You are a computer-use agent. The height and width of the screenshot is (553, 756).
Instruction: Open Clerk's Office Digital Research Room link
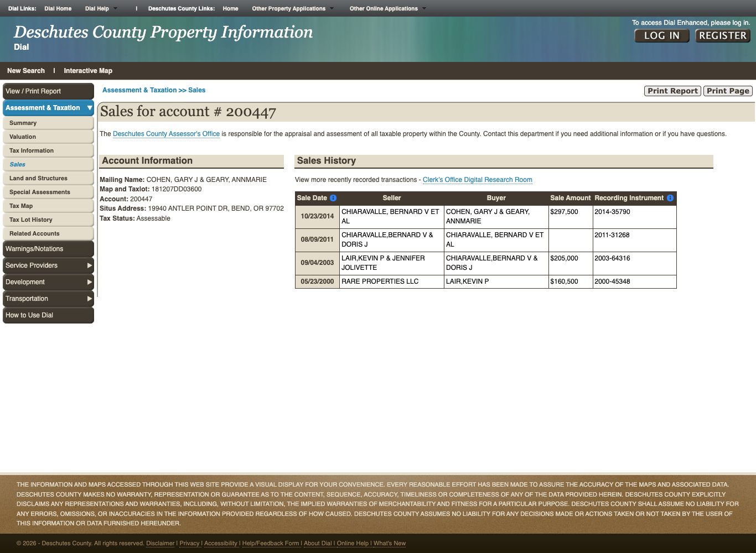coord(478,180)
